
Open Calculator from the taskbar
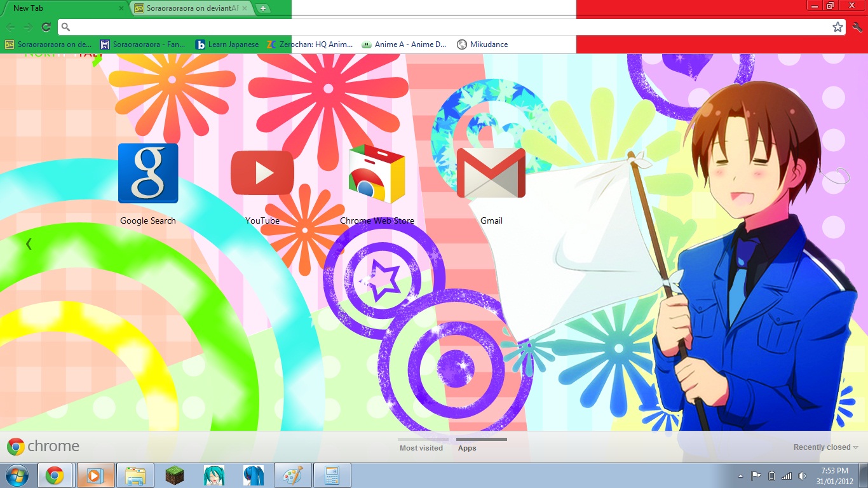pyautogui.click(x=332, y=475)
